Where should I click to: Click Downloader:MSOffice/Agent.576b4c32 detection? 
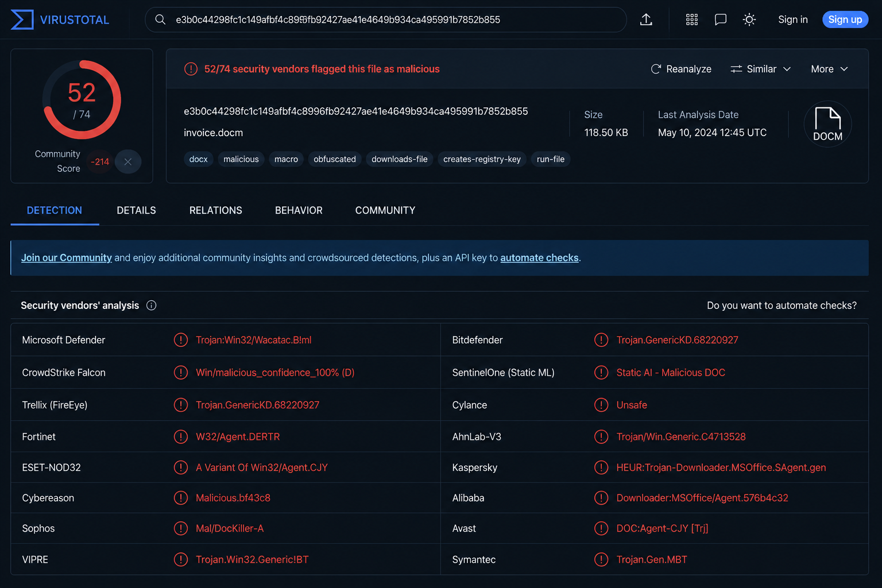(x=702, y=498)
